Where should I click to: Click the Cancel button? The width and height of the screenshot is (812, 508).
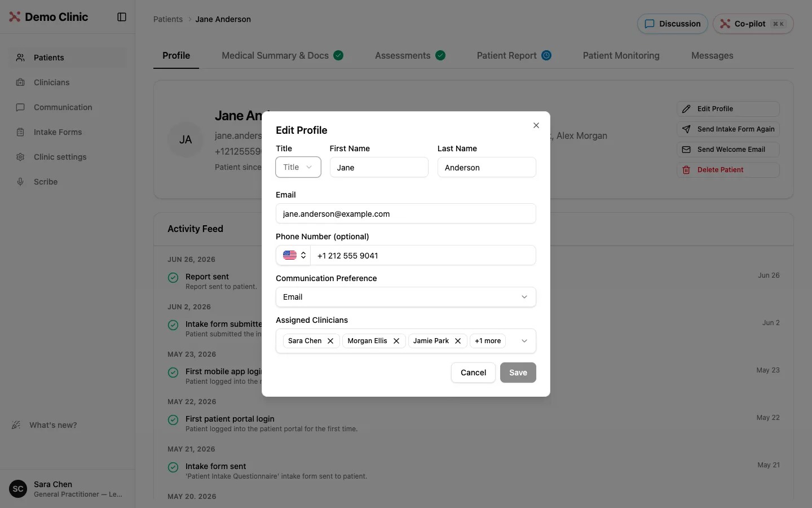pos(473,373)
